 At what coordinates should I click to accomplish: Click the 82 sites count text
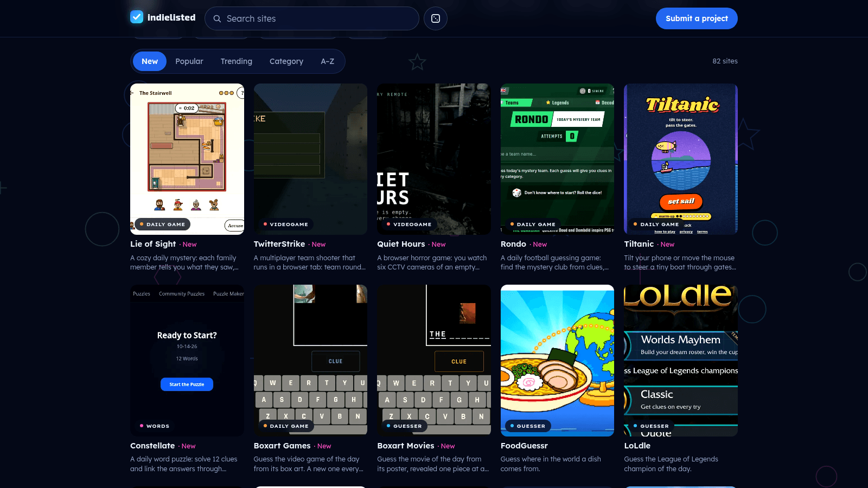click(725, 61)
